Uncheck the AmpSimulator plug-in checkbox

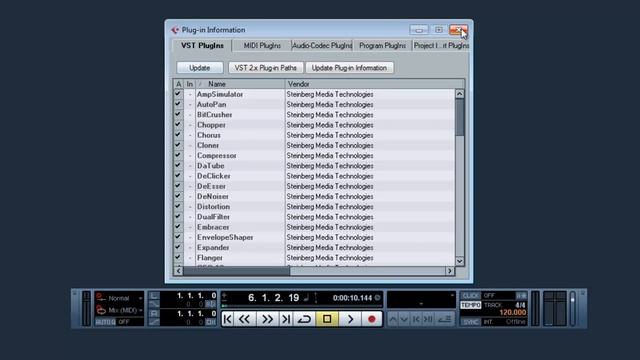(x=178, y=94)
